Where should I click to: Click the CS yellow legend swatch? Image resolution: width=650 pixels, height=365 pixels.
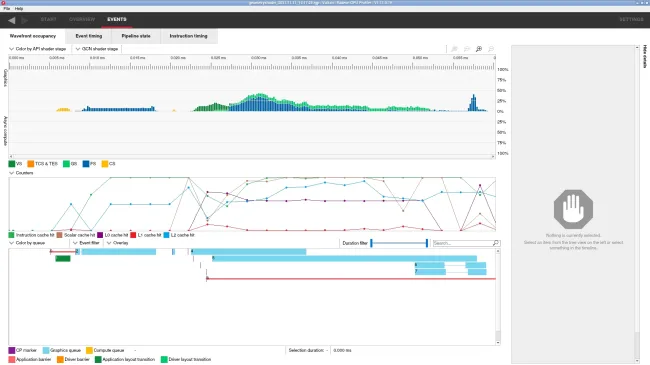coord(105,164)
